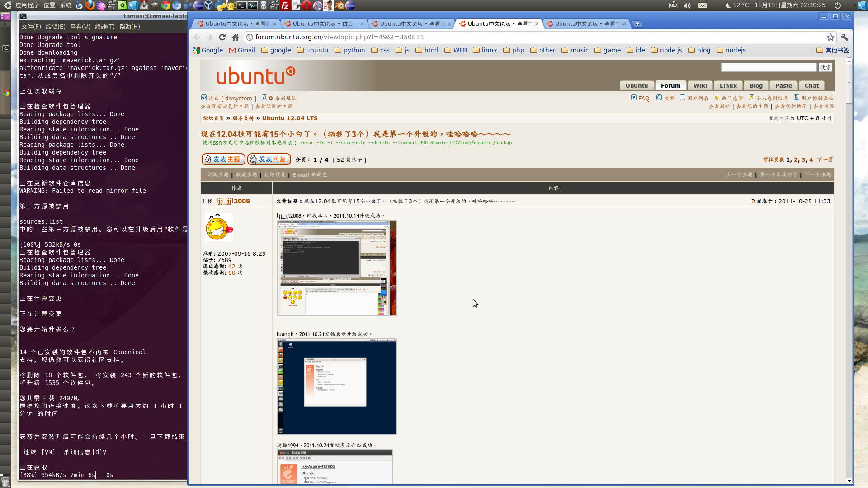This screenshot has width=868, height=488.
Task: Launch Firefox from the top panel
Action: coord(90,5)
